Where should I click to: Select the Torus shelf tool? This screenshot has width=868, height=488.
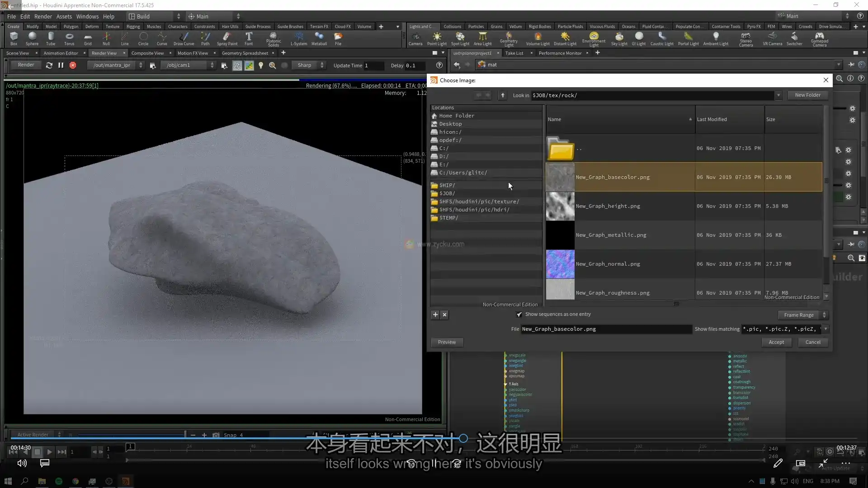click(69, 38)
